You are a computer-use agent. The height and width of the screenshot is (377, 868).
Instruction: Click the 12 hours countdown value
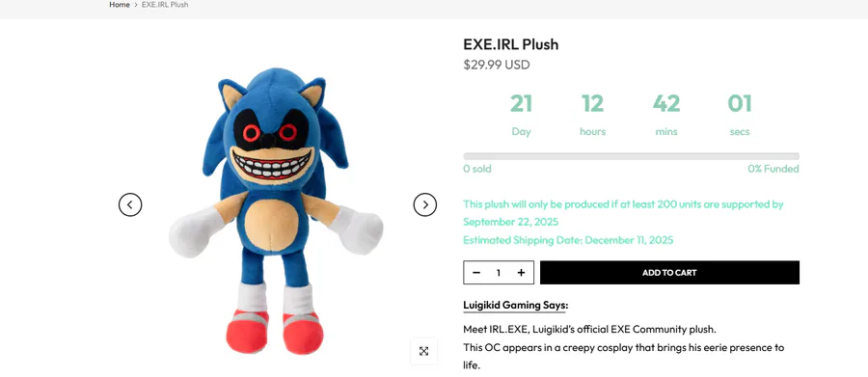592,103
